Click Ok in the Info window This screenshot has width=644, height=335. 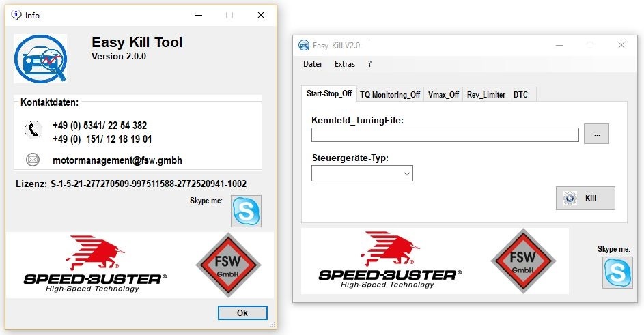pos(242,313)
